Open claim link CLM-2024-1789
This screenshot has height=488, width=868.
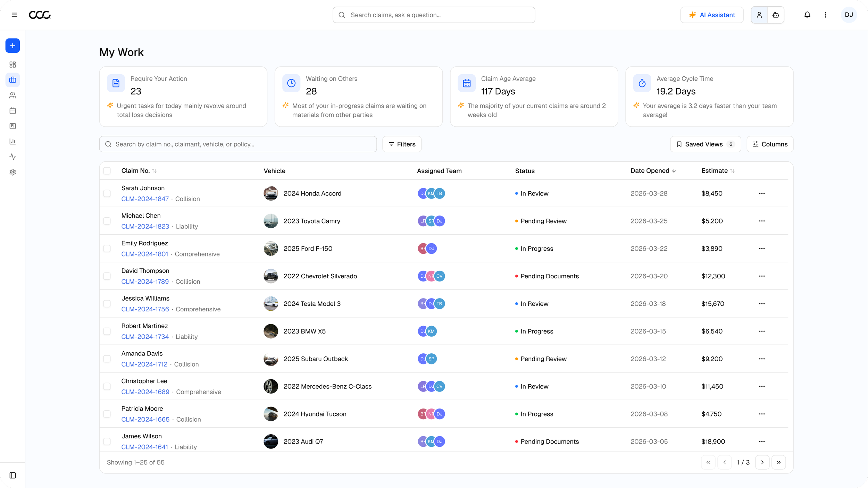coord(145,282)
